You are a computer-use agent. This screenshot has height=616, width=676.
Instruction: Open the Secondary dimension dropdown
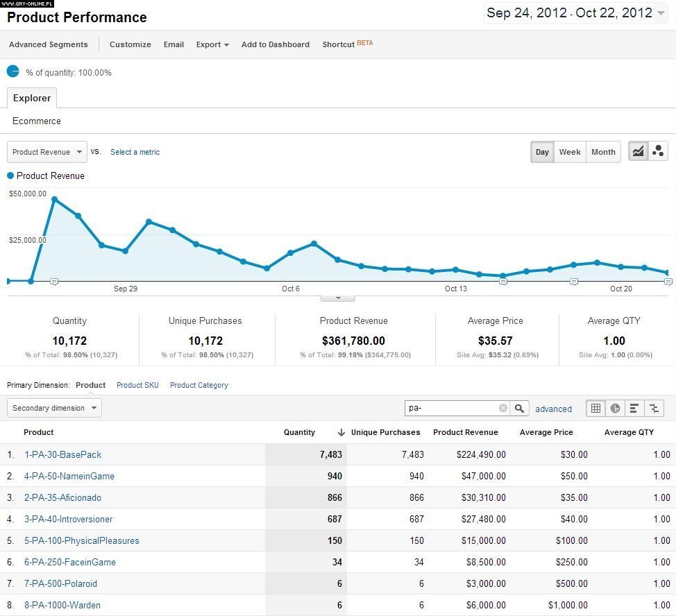[x=54, y=408]
